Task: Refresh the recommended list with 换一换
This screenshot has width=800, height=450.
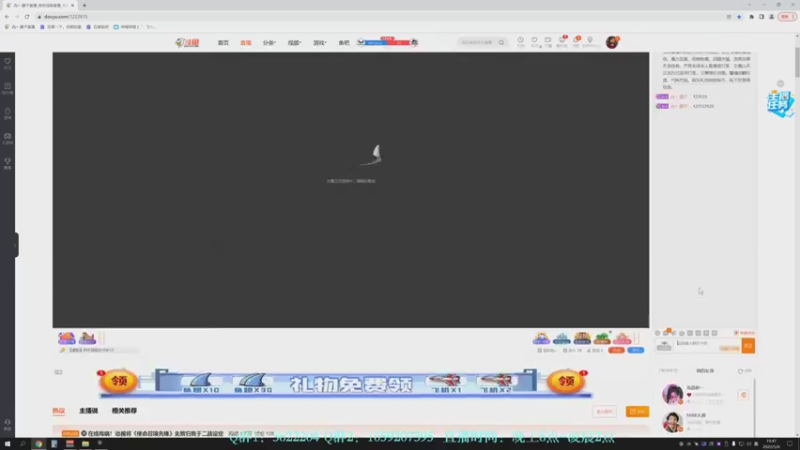Action: click(x=744, y=371)
